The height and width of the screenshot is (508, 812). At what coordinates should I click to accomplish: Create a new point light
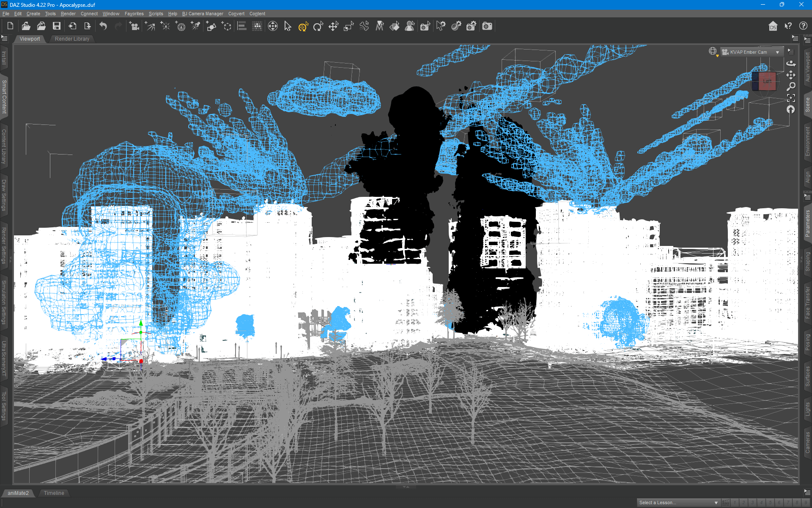(165, 26)
